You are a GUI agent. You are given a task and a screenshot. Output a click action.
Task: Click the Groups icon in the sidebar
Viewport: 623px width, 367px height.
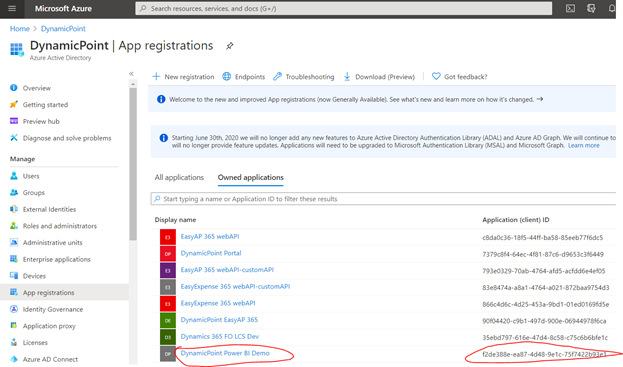(14, 192)
